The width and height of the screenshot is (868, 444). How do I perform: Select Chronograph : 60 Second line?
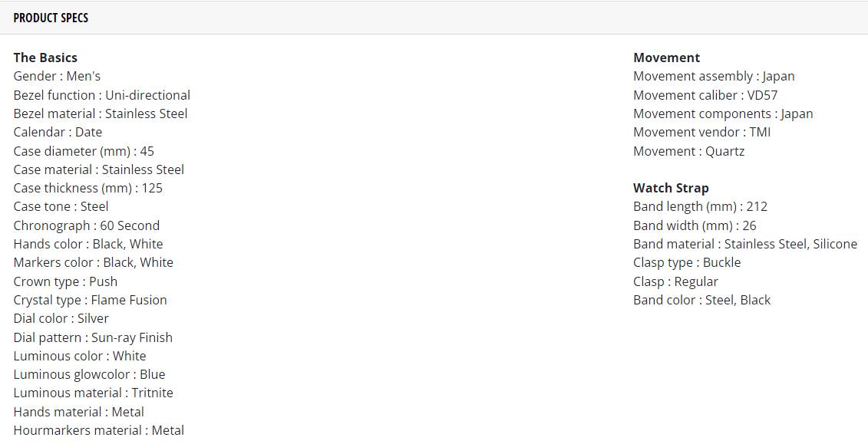click(87, 225)
